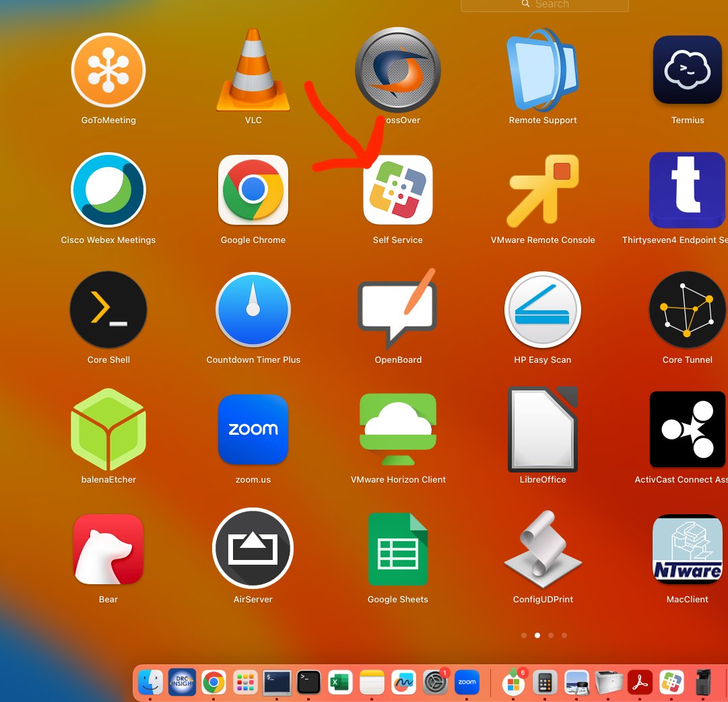The width and height of the screenshot is (728, 702).
Task: Click the Launchpad Search field
Action: pyautogui.click(x=544, y=5)
